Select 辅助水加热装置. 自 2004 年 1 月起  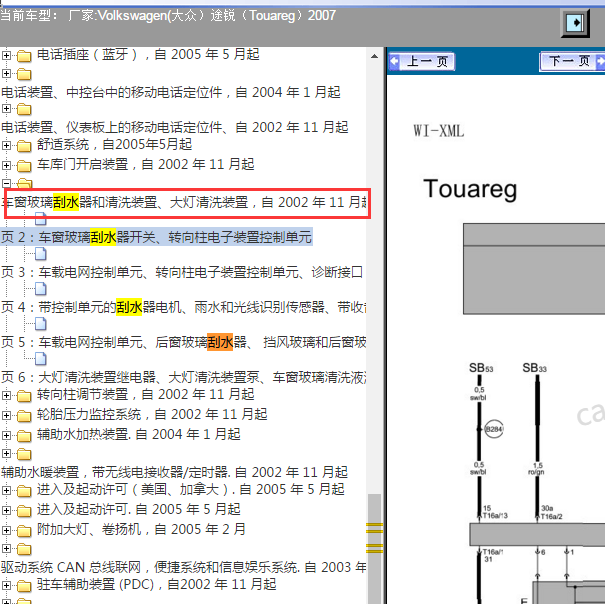139,435
